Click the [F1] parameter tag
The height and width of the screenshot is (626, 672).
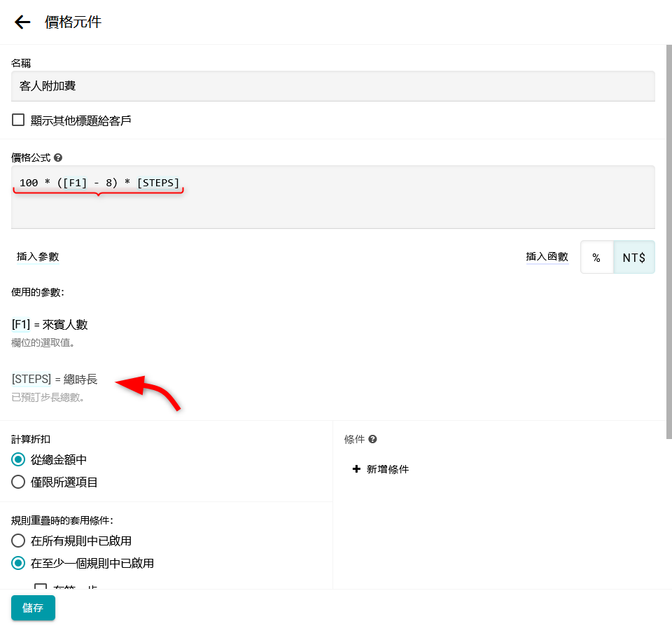[x=20, y=324]
